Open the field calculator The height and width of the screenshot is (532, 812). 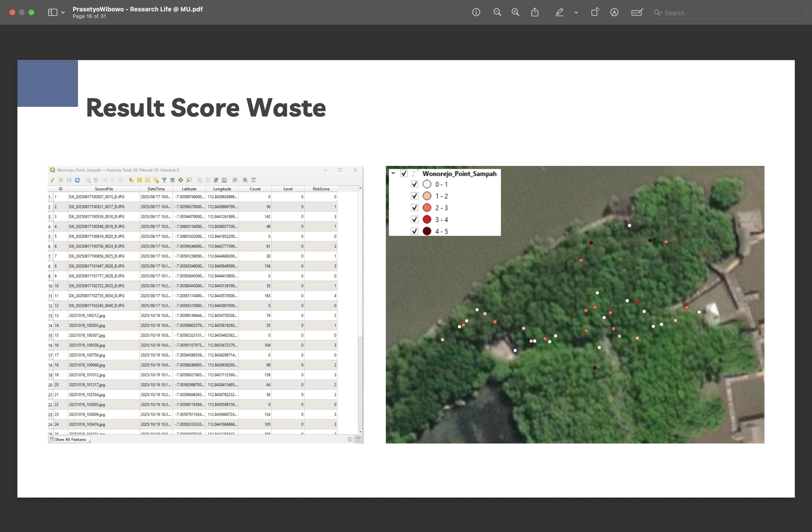coord(224,180)
